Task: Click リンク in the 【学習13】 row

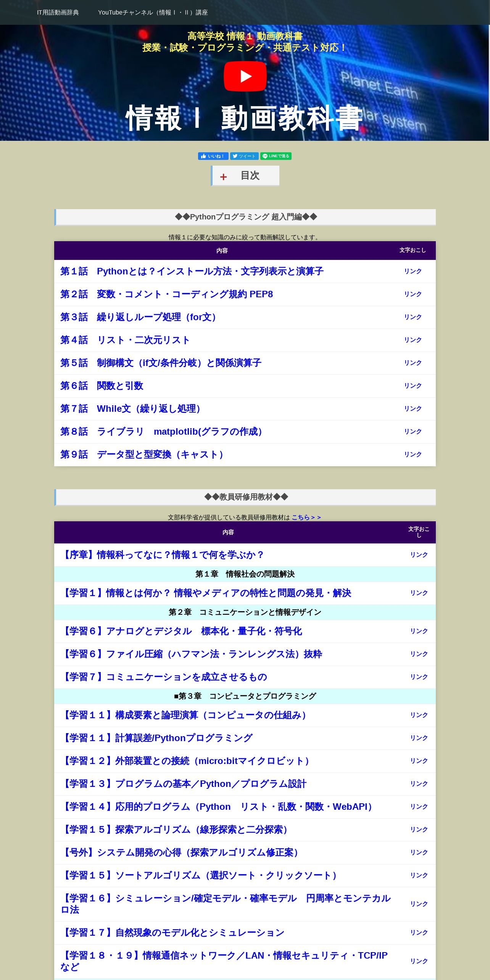Action: coord(419,784)
